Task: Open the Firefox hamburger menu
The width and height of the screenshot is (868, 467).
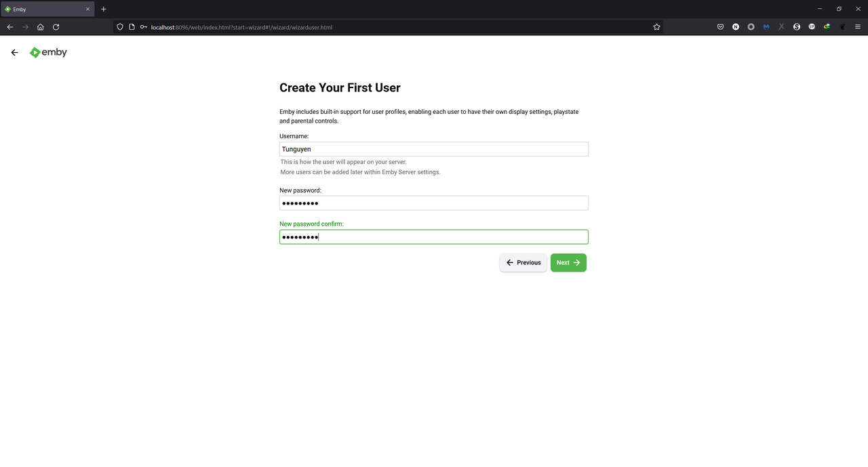Action: tap(858, 27)
